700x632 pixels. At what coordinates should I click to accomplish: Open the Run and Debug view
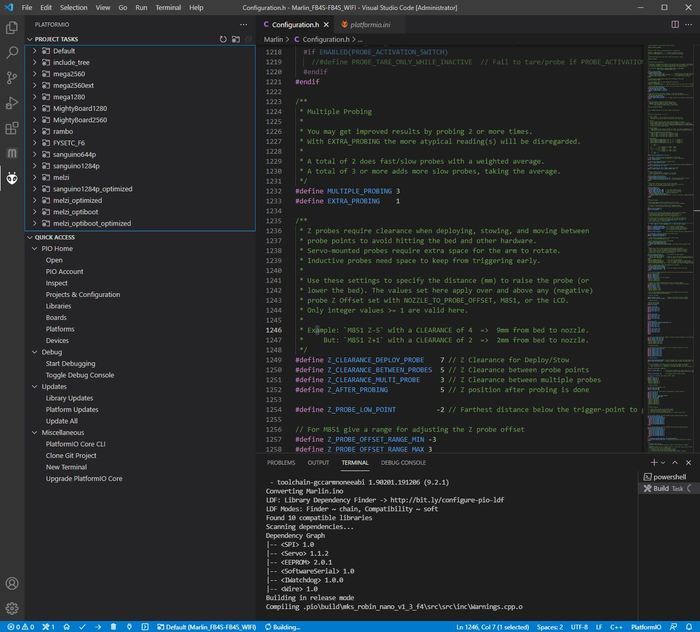tap(12, 103)
